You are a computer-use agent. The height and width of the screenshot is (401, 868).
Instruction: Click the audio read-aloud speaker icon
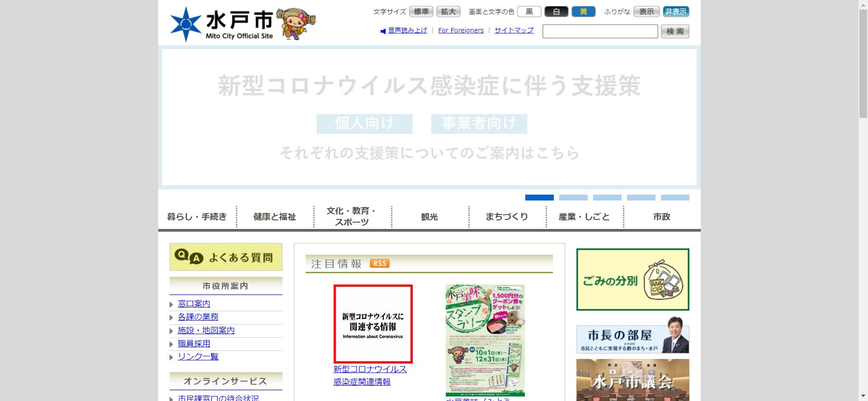[x=383, y=31]
